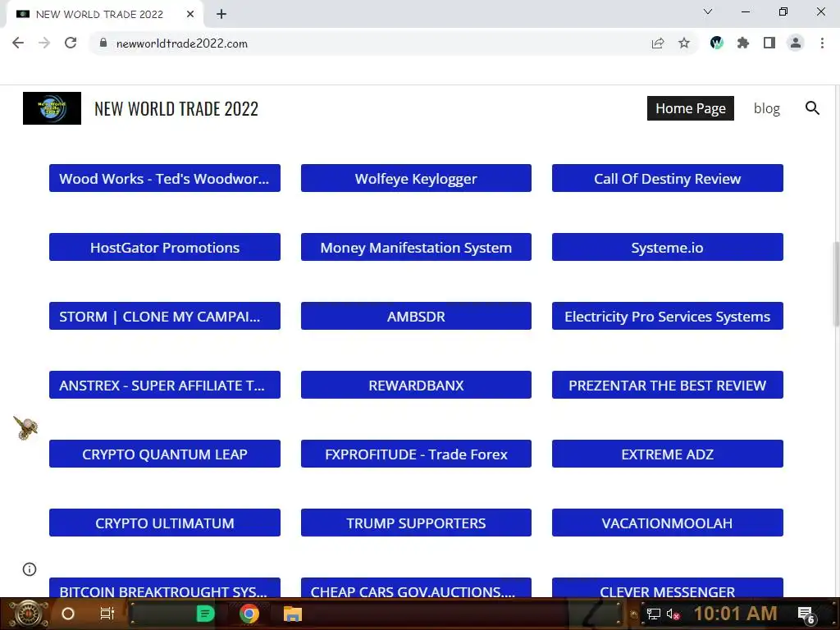
Task: Click the muted volume tray icon
Action: point(673,614)
